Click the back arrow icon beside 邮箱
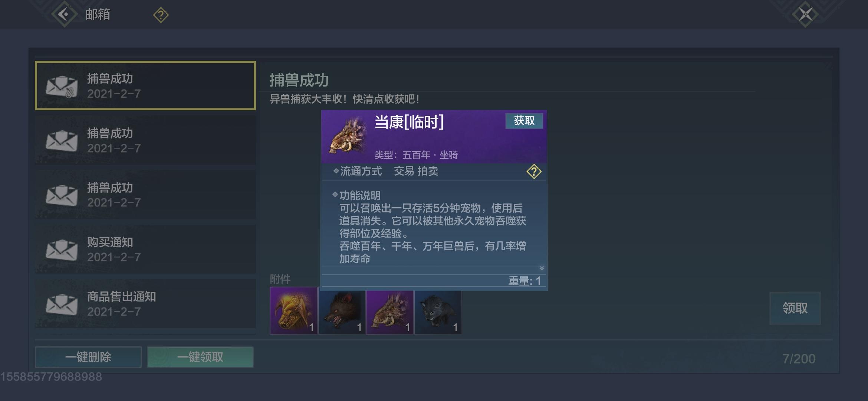The image size is (868, 401). click(64, 14)
